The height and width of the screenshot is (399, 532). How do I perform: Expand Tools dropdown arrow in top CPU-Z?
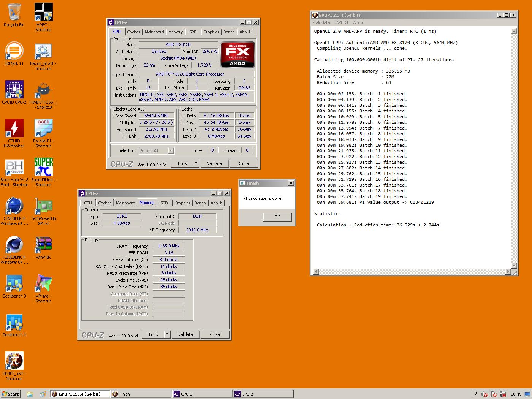point(196,163)
